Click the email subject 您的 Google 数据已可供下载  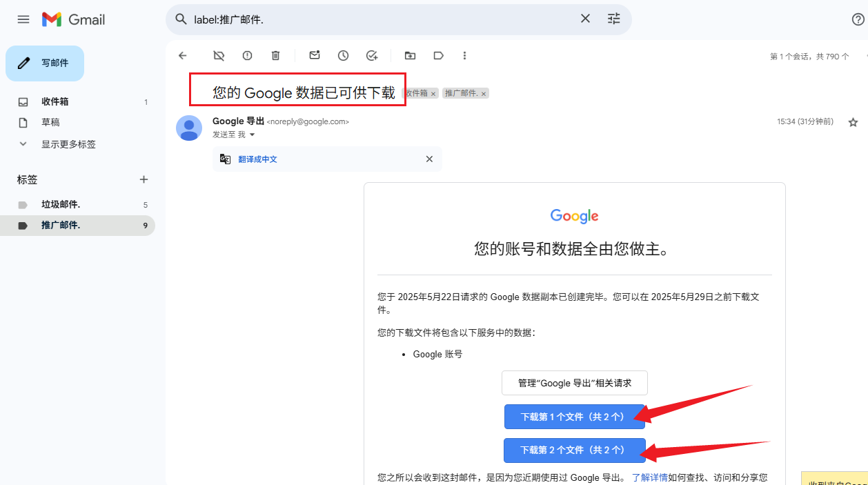click(304, 93)
